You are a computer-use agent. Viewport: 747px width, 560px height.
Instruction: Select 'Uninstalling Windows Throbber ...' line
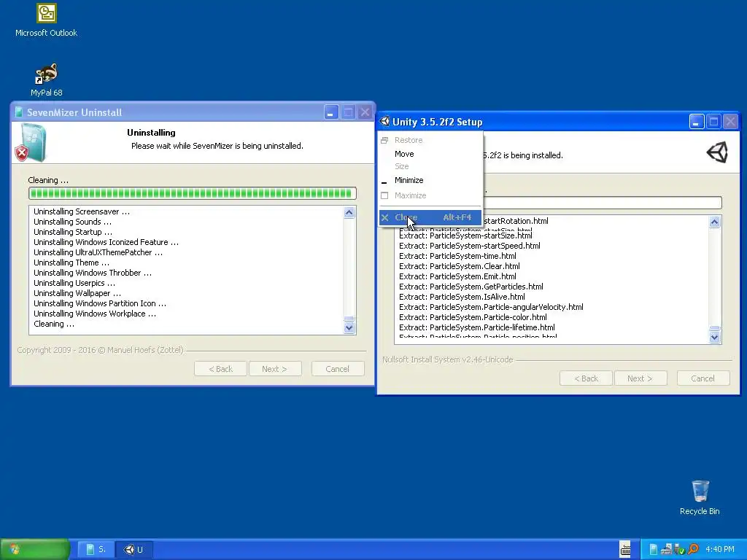click(x=93, y=273)
